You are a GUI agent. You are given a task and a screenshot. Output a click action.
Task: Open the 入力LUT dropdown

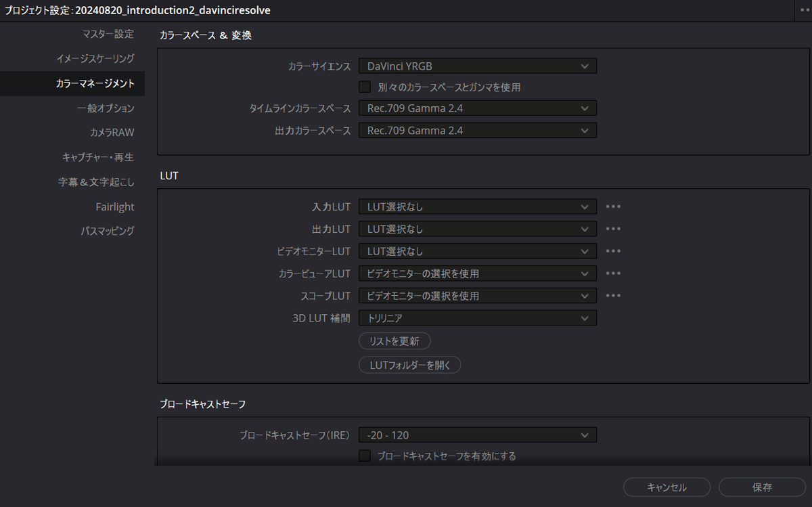pos(478,206)
